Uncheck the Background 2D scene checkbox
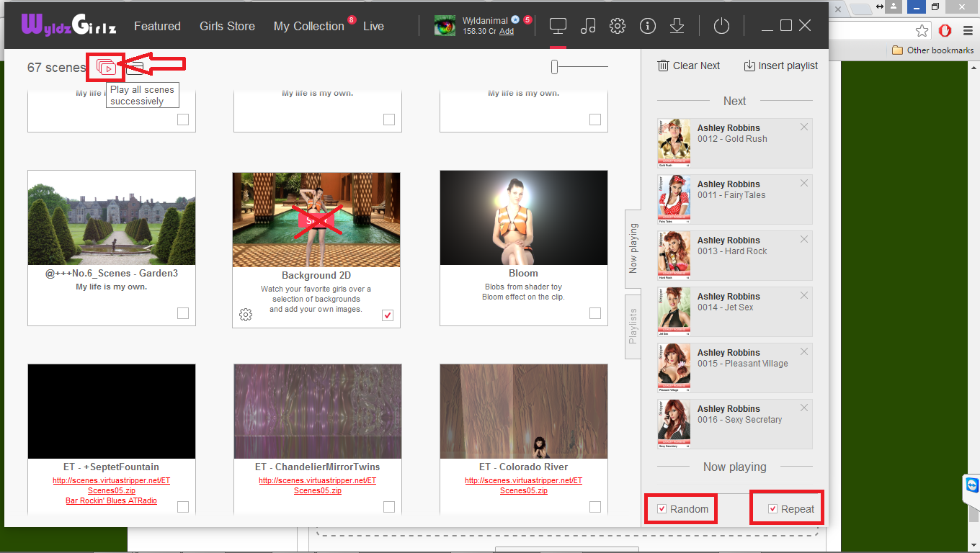The height and width of the screenshot is (553, 980). coord(388,315)
